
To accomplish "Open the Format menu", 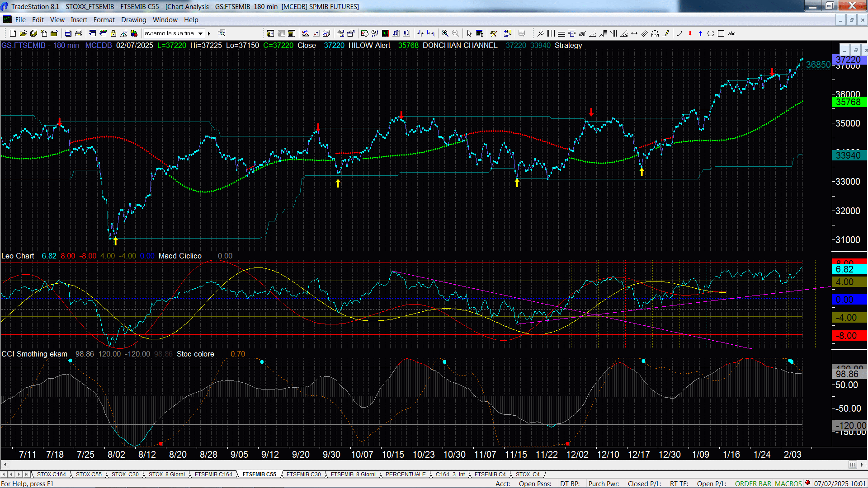I will pyautogui.click(x=104, y=20).
